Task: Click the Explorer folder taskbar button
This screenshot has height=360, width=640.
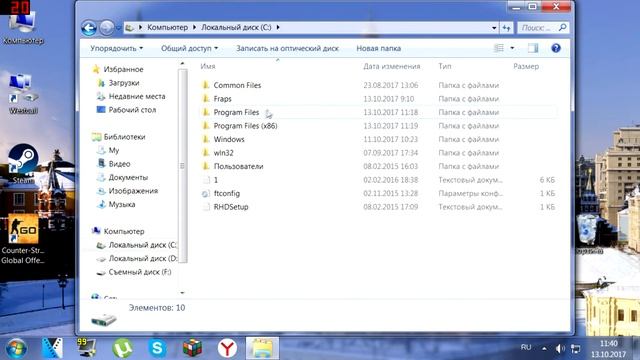Action: tap(262, 348)
